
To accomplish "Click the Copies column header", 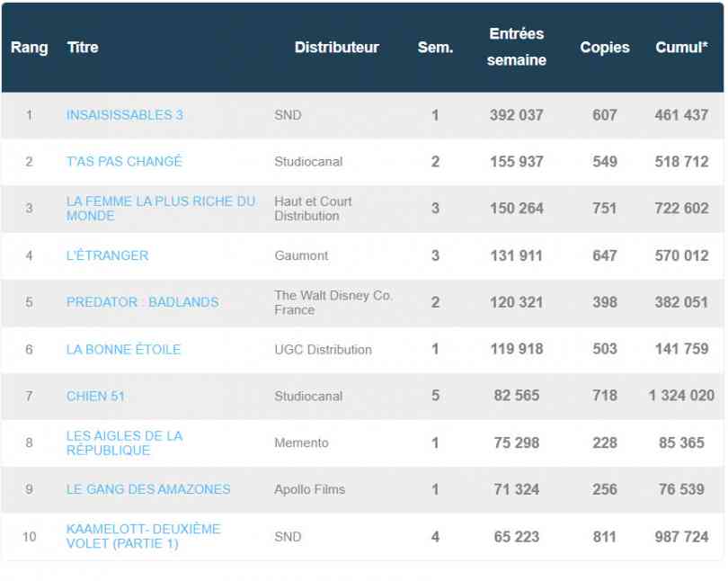I will coord(606,48).
